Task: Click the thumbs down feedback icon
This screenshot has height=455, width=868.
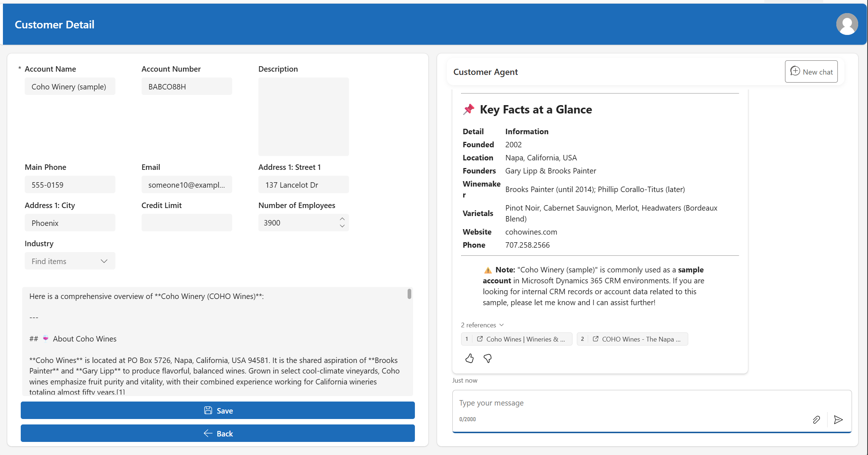Action: click(487, 359)
